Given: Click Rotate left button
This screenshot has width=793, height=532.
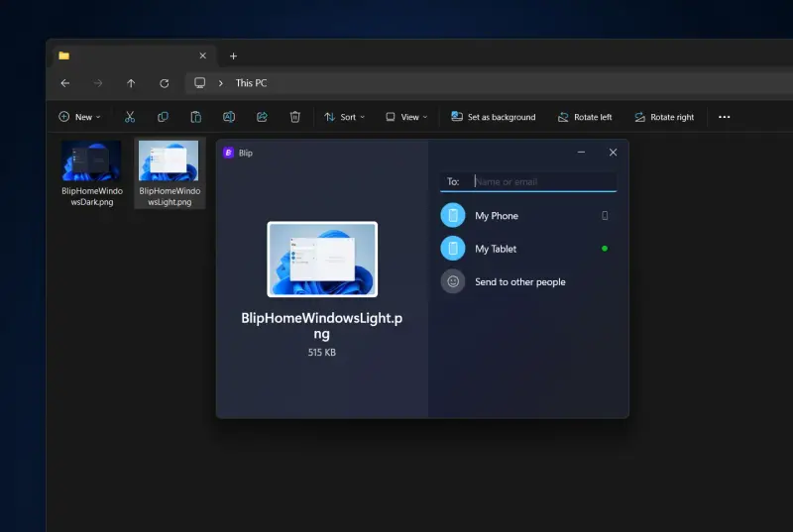Looking at the screenshot, I should [x=584, y=117].
